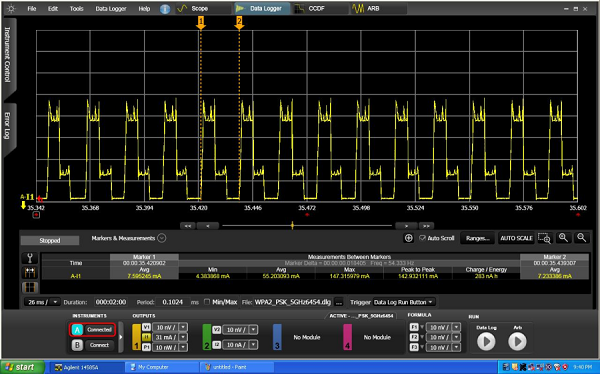Step back with the < button
Screen dimensions: 600x374
(x=208, y=226)
